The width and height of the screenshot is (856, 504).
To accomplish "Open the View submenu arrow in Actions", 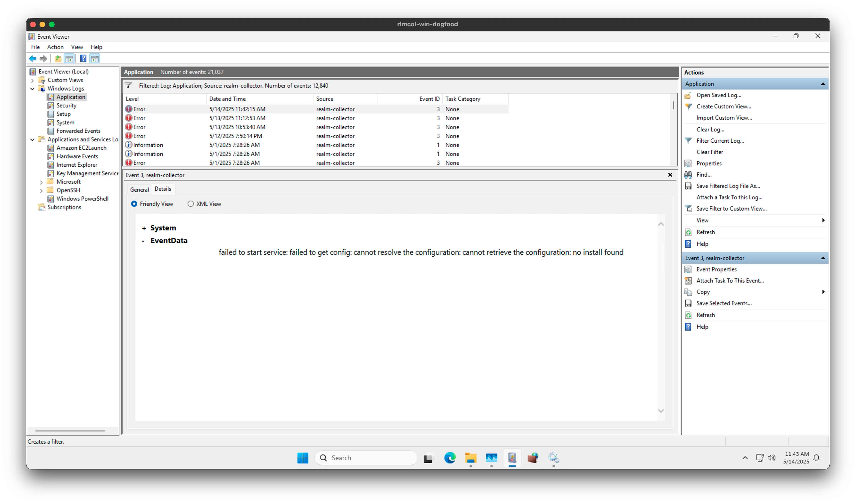I will (x=823, y=220).
